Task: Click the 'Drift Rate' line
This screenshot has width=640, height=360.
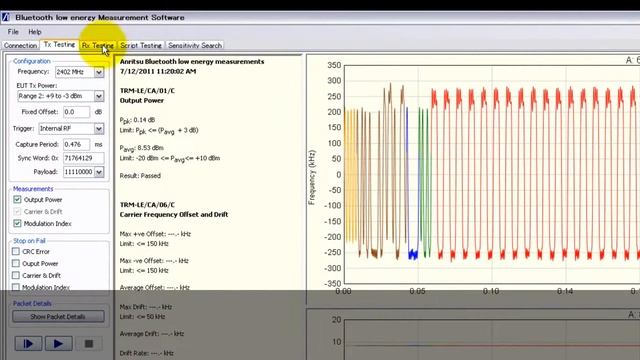Action: [147, 353]
